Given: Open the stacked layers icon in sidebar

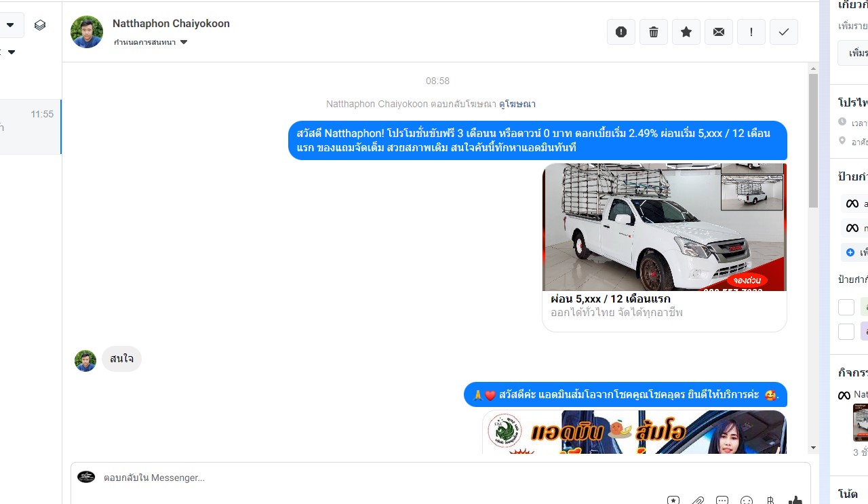Looking at the screenshot, I should (40, 25).
